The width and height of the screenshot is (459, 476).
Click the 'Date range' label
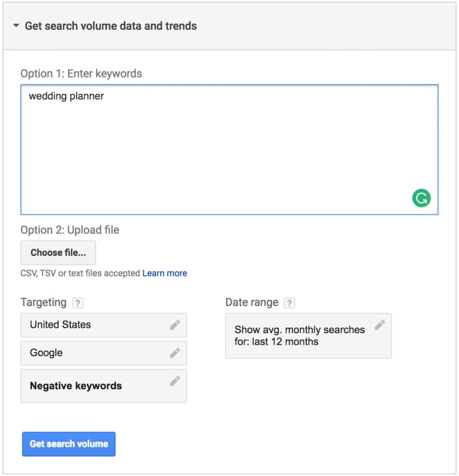[x=252, y=303]
